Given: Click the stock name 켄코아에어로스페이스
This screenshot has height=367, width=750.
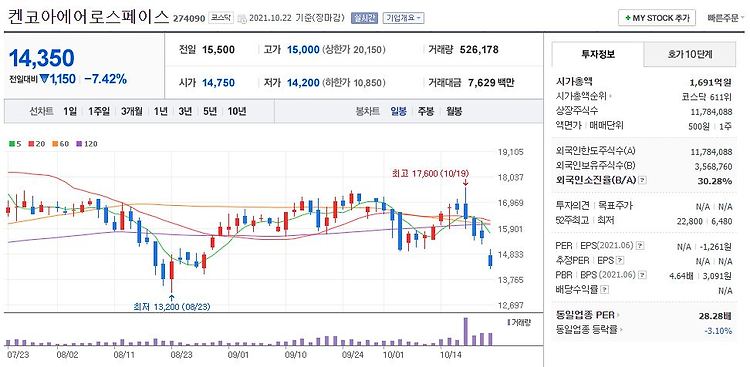Looking at the screenshot, I should tap(88, 17).
